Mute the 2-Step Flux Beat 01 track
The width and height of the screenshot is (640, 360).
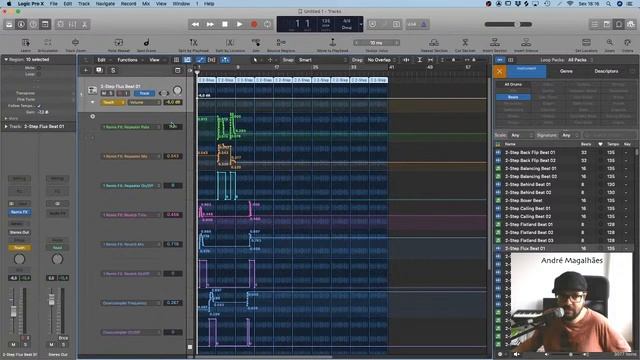tap(104, 93)
